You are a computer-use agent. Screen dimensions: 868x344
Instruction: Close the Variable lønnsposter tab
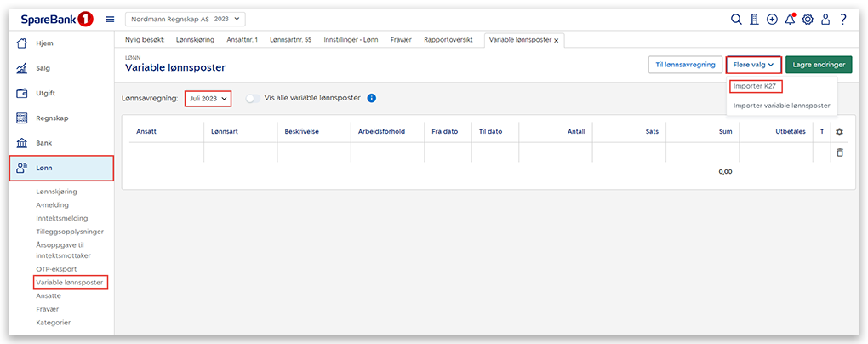[557, 40]
